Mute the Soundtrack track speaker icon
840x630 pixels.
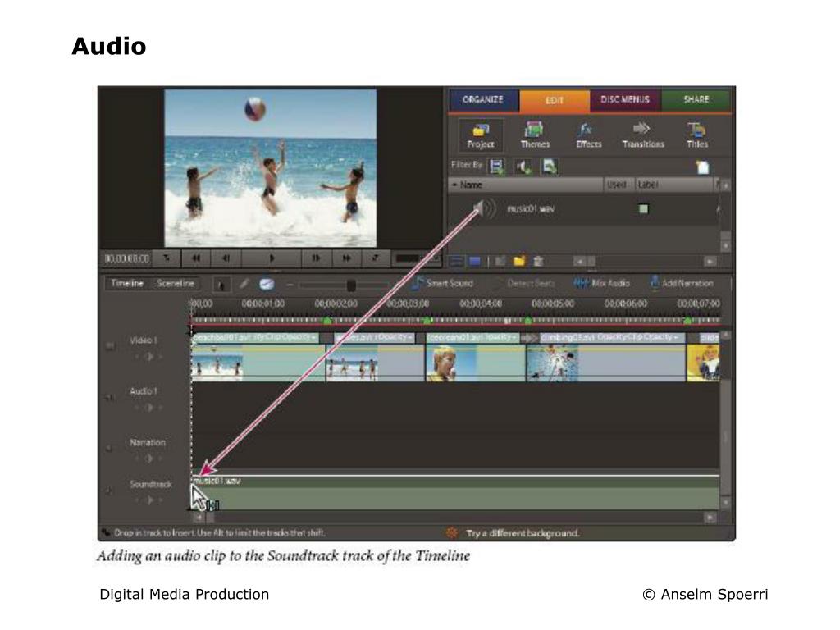pyautogui.click(x=108, y=490)
